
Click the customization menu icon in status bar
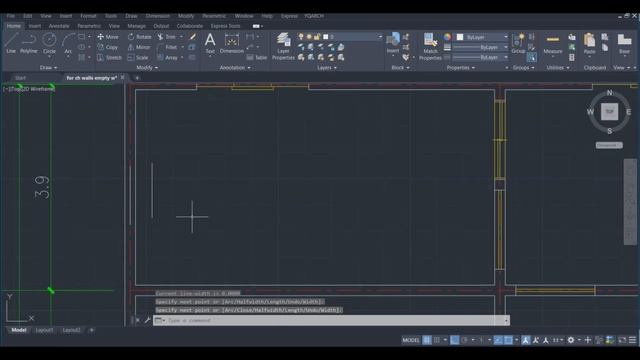coord(632,340)
